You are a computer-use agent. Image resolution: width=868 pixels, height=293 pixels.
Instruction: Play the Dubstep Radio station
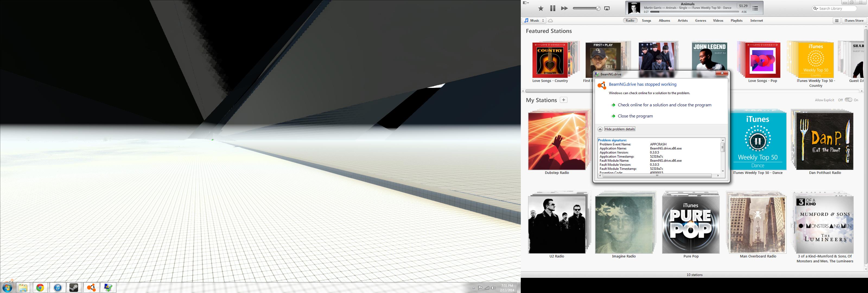[557, 141]
